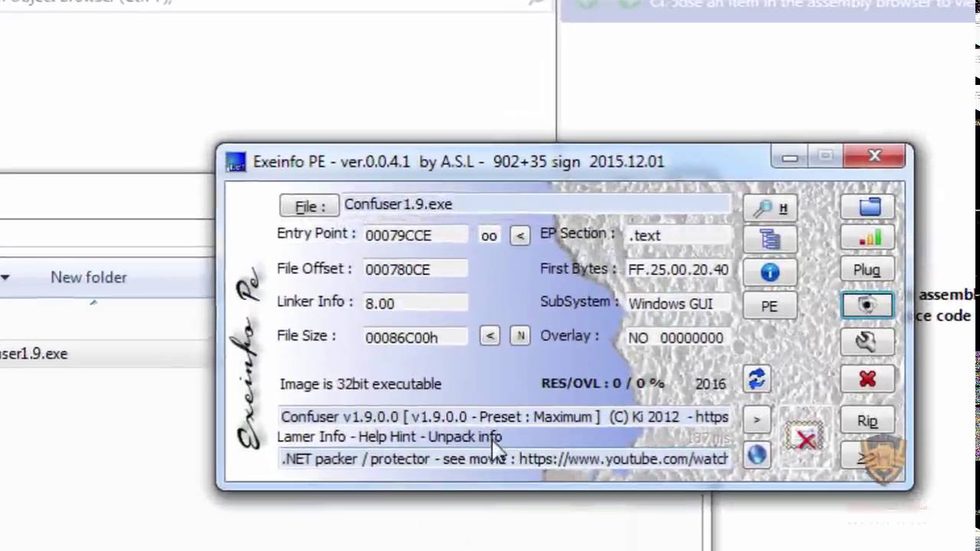Click the Image is 32bit executable text
Image resolution: width=980 pixels, height=551 pixels.
point(361,384)
